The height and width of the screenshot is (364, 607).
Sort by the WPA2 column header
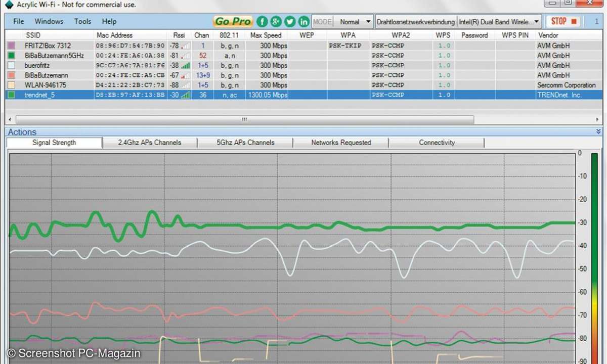click(401, 35)
